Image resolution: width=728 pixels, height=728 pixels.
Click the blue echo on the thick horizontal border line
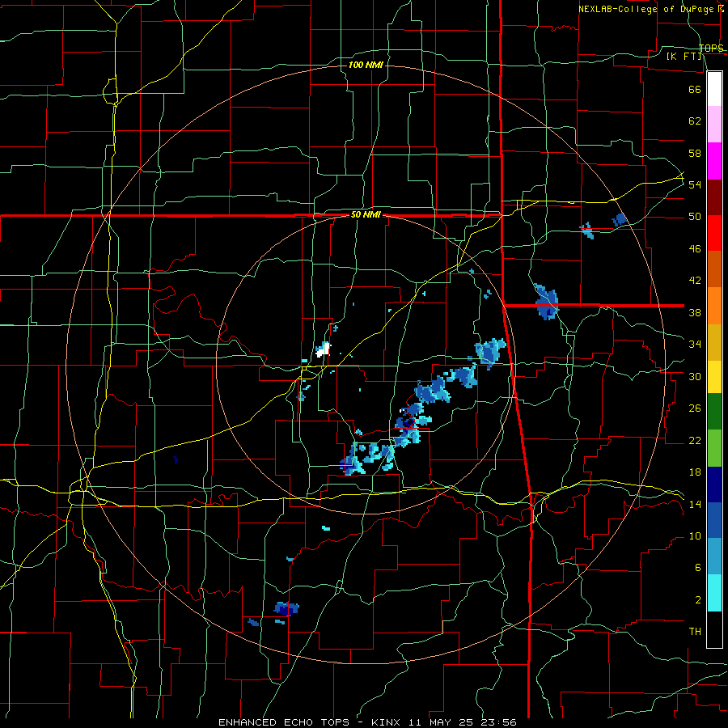tap(546, 302)
